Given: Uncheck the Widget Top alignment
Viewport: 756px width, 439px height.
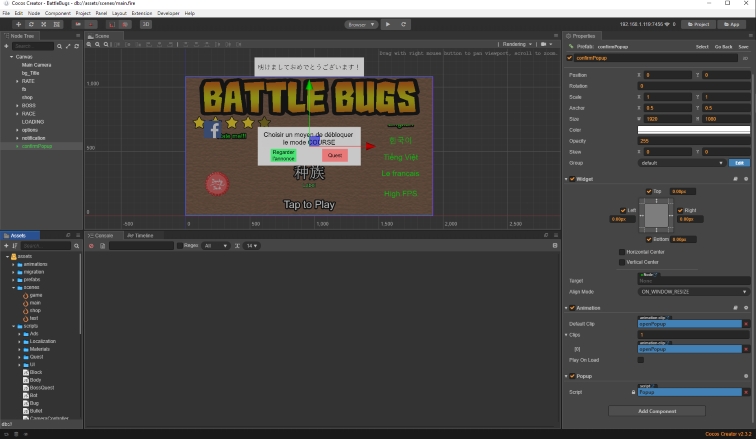Looking at the screenshot, I should coord(649,191).
